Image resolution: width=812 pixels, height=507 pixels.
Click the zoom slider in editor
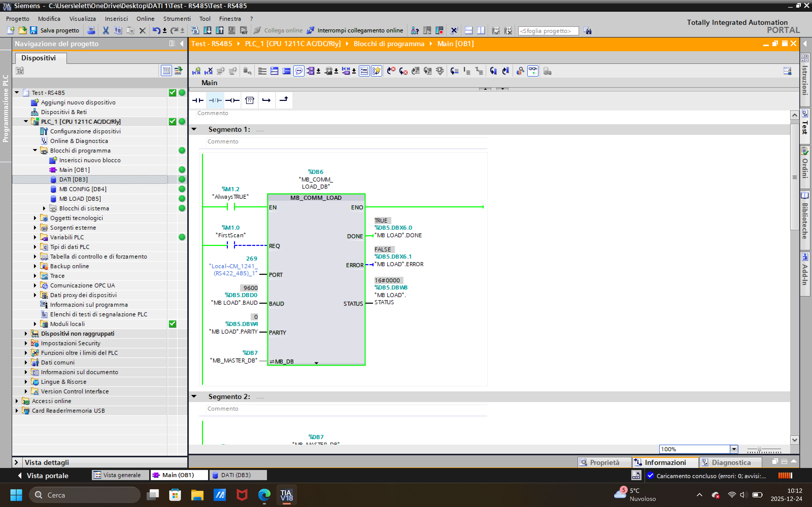coord(759,449)
